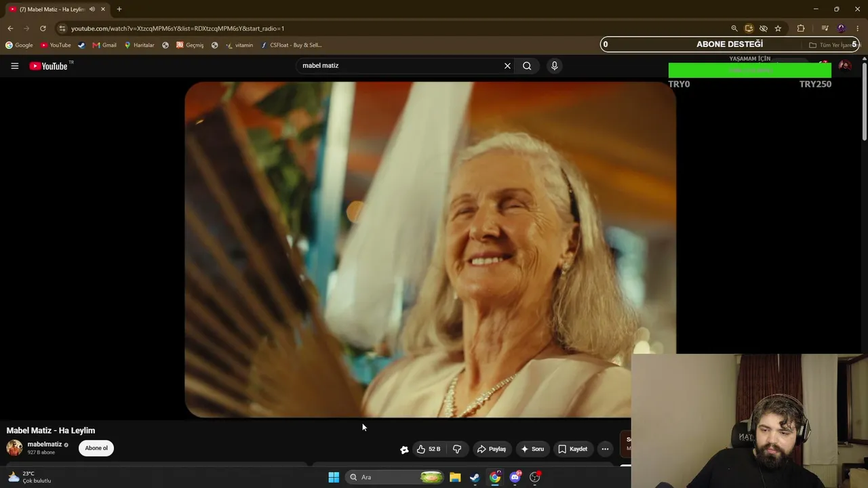868x488 pixels.
Task: Open the Windows Start menu
Action: [x=334, y=477]
